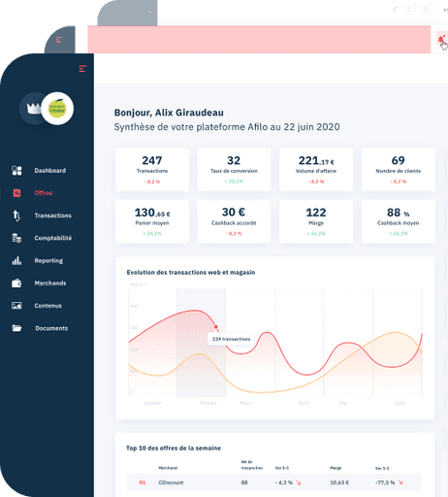This screenshot has width=448, height=497.
Task: Click Bonjour, Alix Giraudeau greeting
Action: point(169,113)
